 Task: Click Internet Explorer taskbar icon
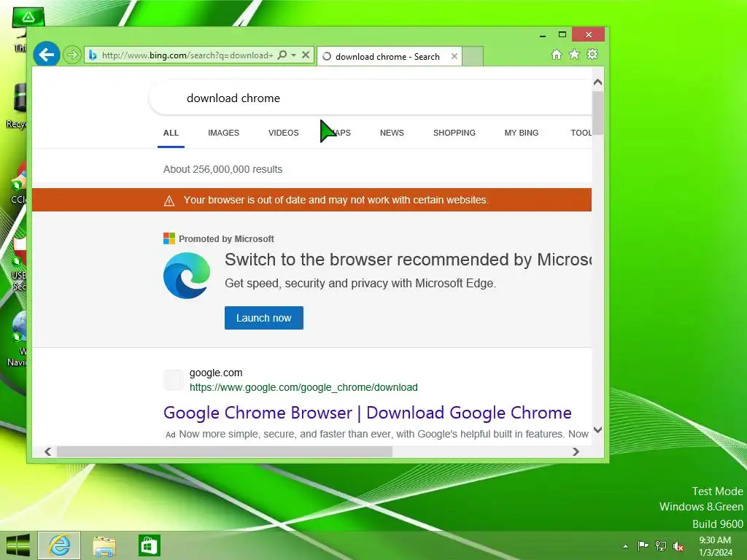pyautogui.click(x=59, y=545)
